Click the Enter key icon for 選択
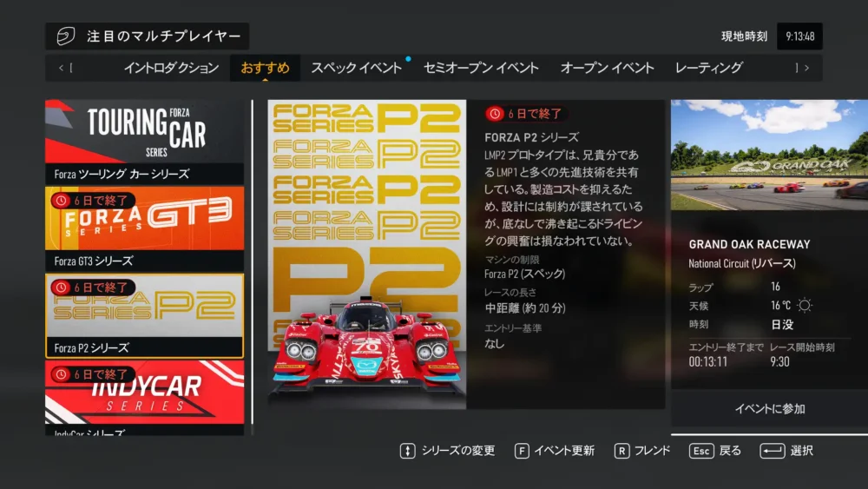 [773, 451]
